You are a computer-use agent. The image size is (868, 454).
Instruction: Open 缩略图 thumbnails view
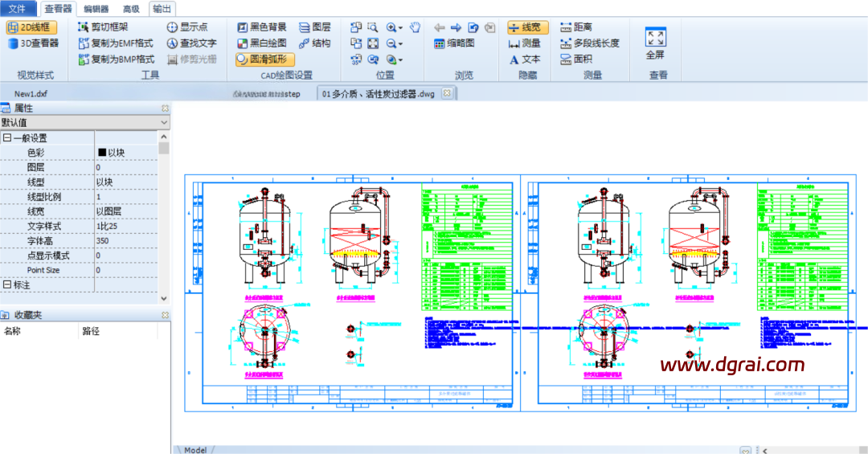pos(454,43)
